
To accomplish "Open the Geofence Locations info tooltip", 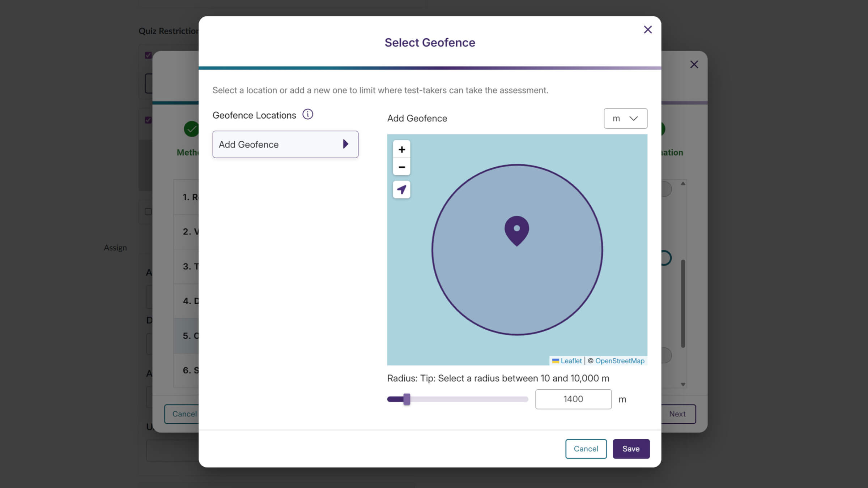I will 308,114.
